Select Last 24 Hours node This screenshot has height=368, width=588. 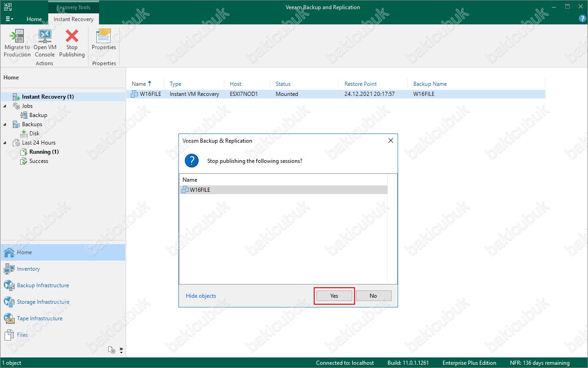tap(39, 143)
